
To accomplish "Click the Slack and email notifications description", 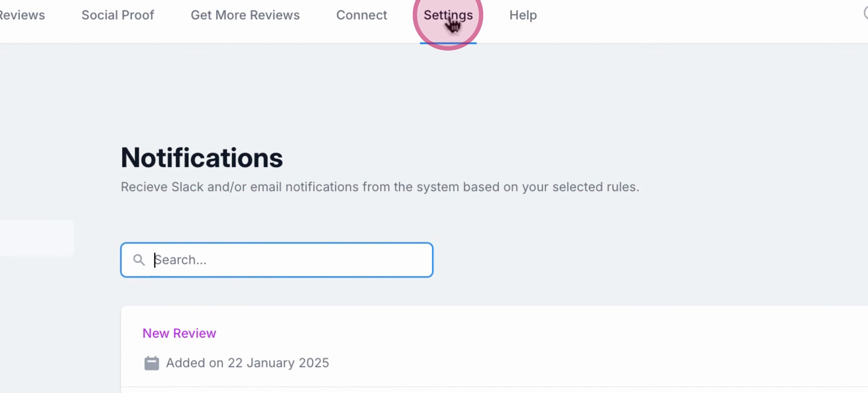I will pyautogui.click(x=379, y=187).
